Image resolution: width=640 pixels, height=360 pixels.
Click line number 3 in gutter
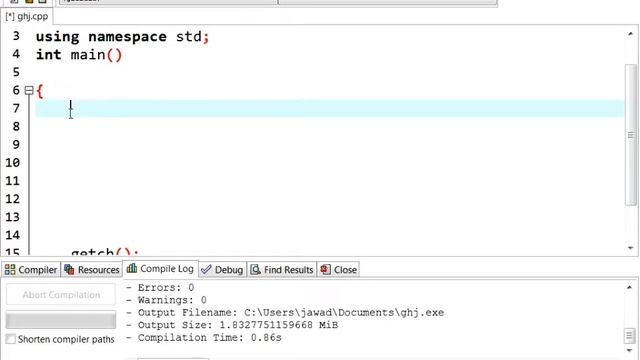point(16,36)
